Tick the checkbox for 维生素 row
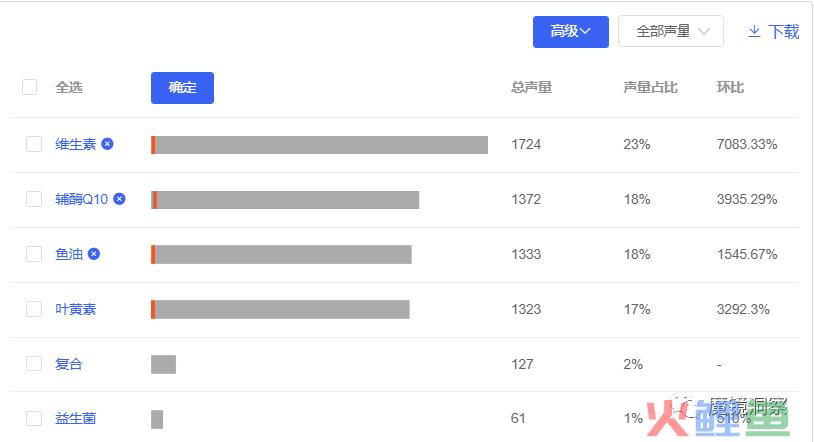 coord(34,144)
